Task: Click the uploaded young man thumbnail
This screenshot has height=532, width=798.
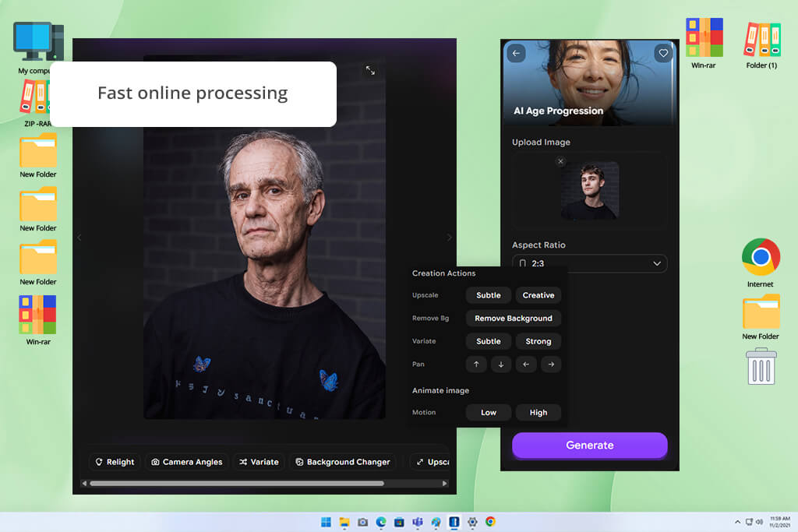Action: click(590, 191)
